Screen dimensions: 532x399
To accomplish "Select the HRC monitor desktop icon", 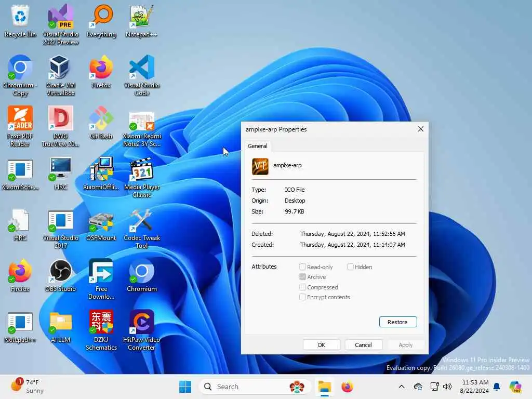I will [61, 174].
